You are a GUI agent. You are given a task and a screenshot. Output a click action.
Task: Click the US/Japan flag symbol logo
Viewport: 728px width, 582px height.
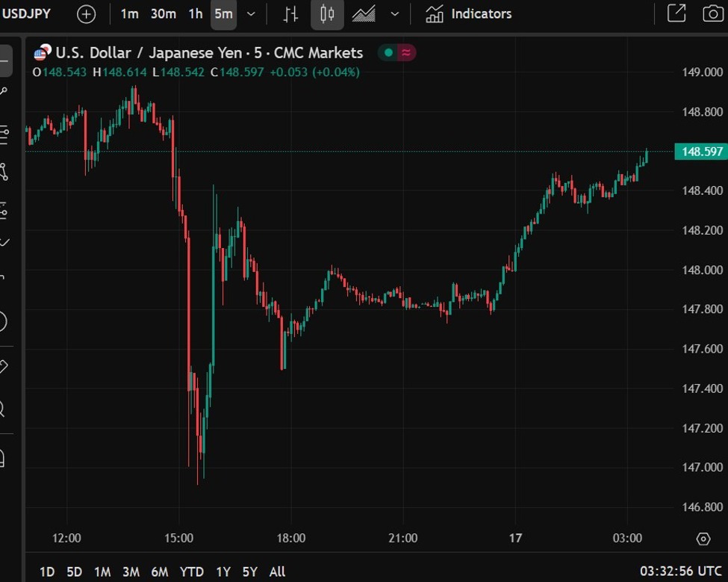[43, 53]
